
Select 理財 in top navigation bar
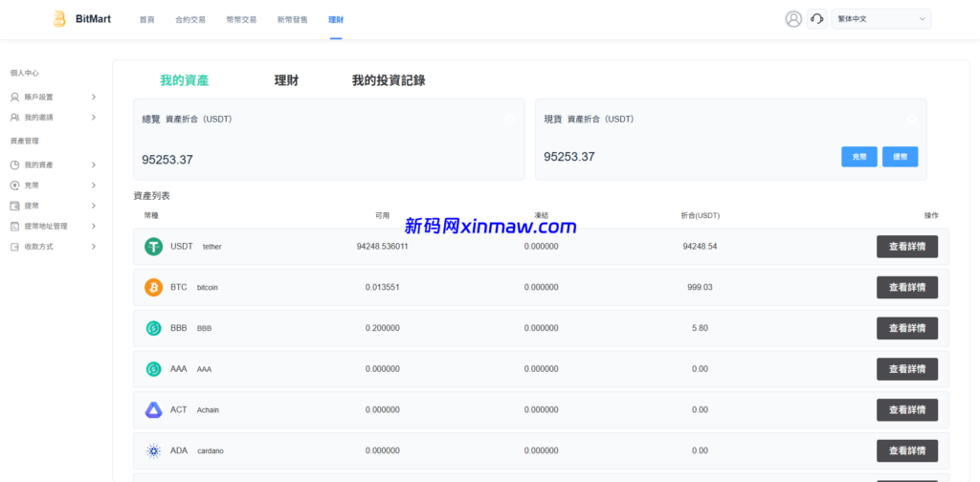point(336,19)
